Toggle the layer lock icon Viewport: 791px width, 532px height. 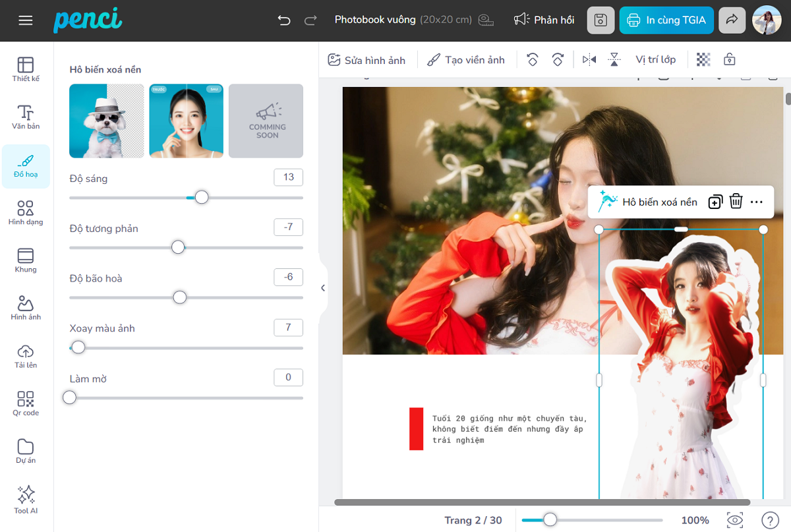click(730, 60)
